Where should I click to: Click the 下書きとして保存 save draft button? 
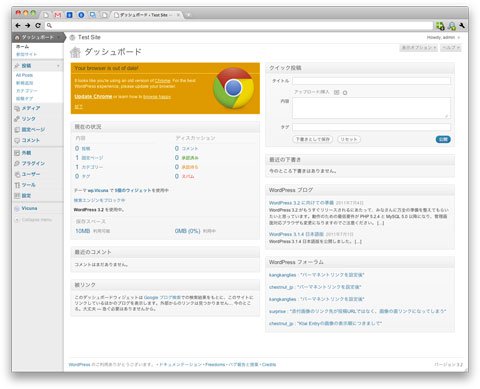coord(313,139)
